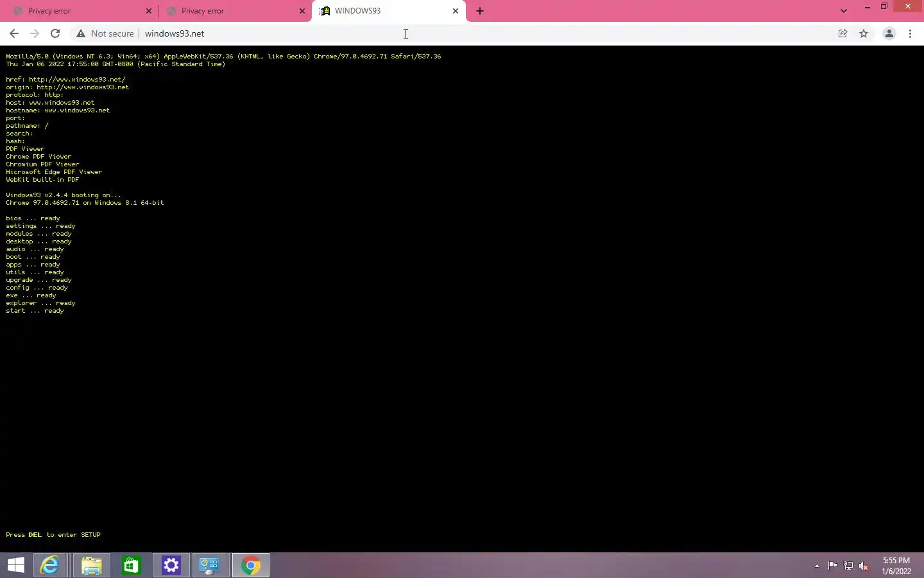Click the 'explorer ... ready' line
The height and width of the screenshot is (578, 924).
coord(40,303)
